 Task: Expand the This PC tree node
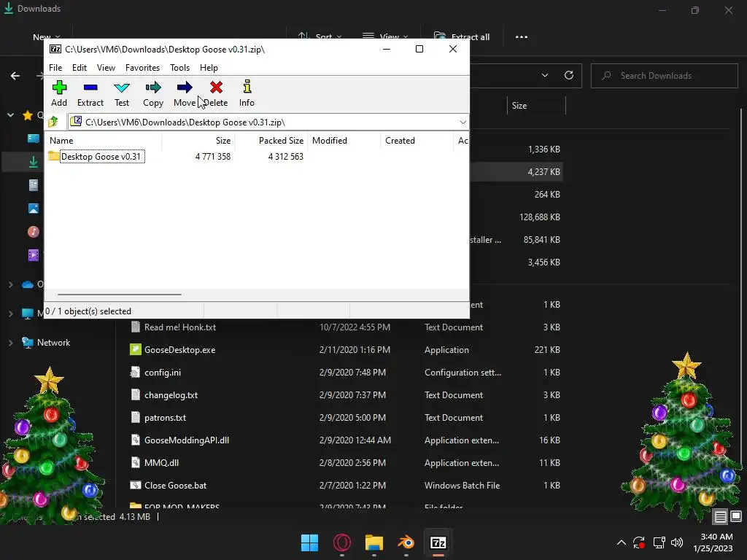(x=10, y=314)
